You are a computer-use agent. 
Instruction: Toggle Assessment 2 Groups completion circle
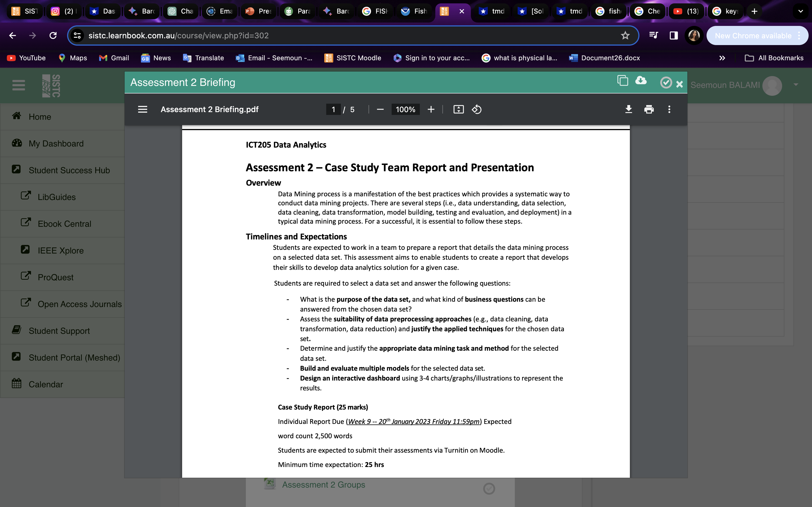489,489
